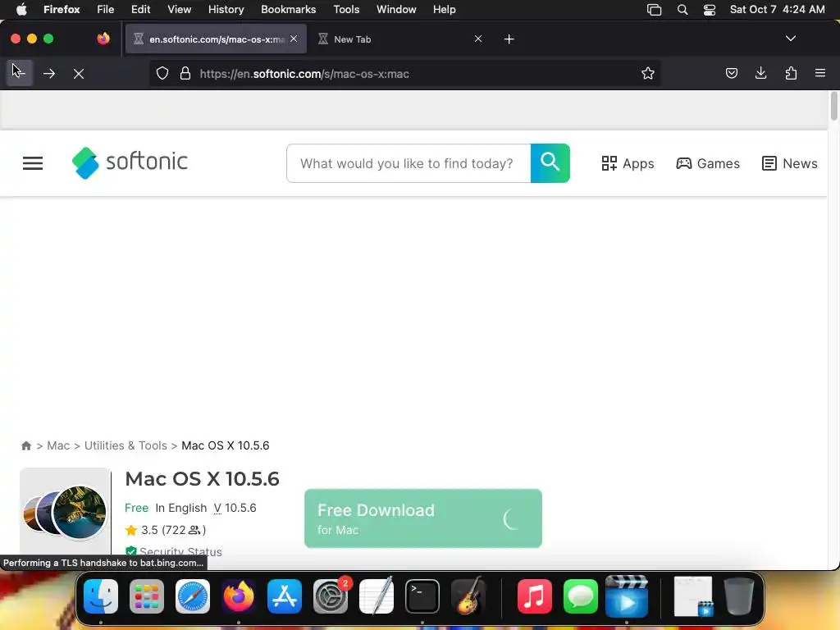840x630 pixels.
Task: Open Trash from the Dock
Action: click(739, 596)
